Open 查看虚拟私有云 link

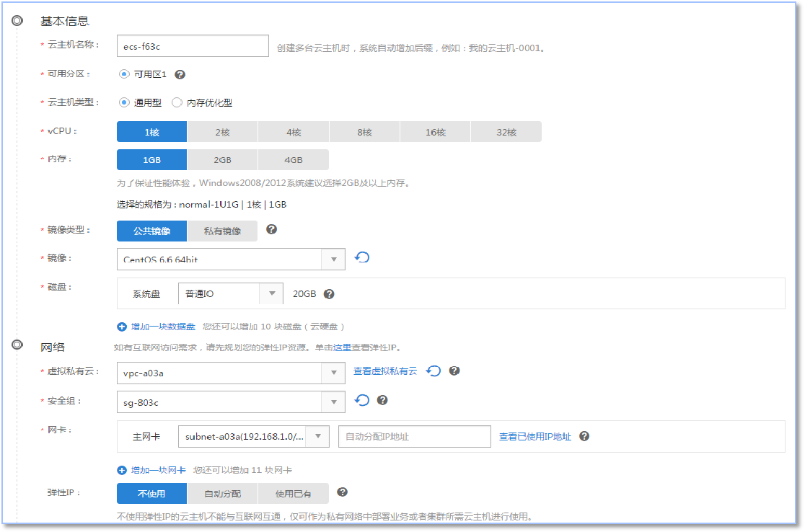click(385, 371)
